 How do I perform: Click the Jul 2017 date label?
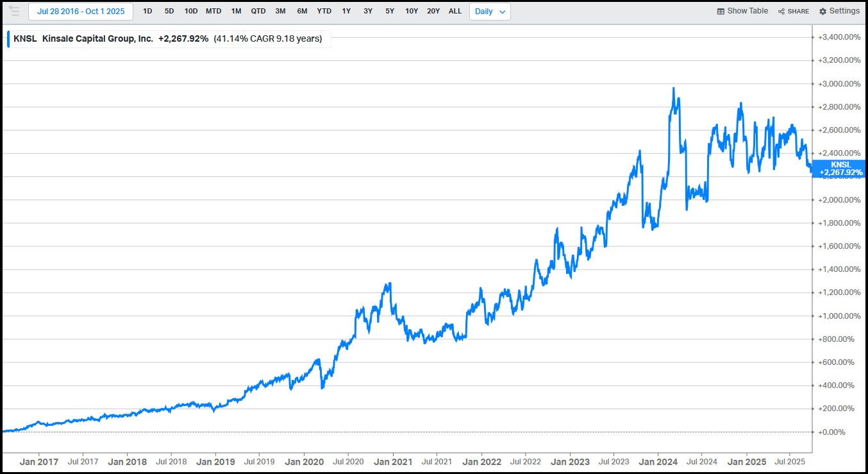pos(83,462)
